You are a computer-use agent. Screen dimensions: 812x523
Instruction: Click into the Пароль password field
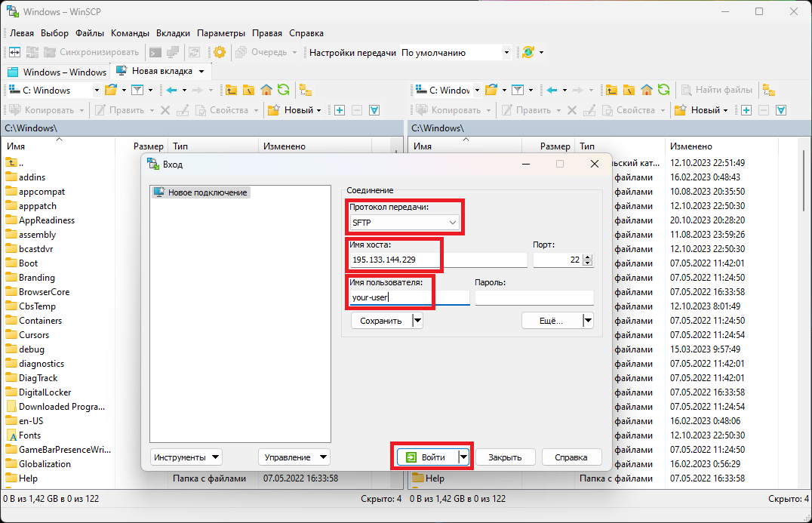point(534,297)
